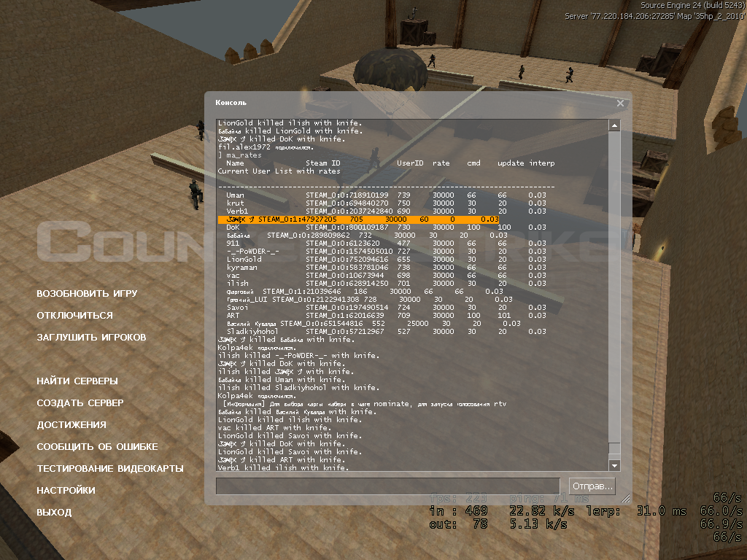Open НАЙТИ СЕРВЕРЫ server browser
Viewport: 747px width, 560px height.
pyautogui.click(x=77, y=381)
